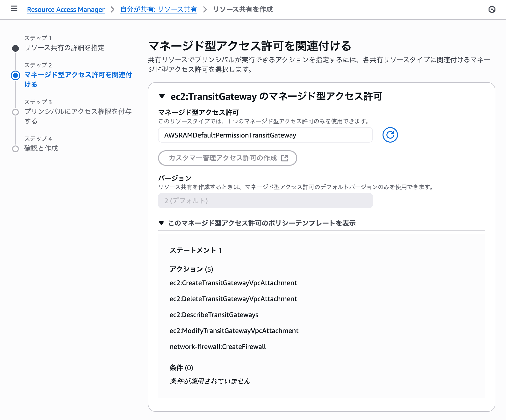The width and height of the screenshot is (506, 420).
Task: Collapse the ec2:TransitGateway managed permissions section
Action: pos(162,96)
